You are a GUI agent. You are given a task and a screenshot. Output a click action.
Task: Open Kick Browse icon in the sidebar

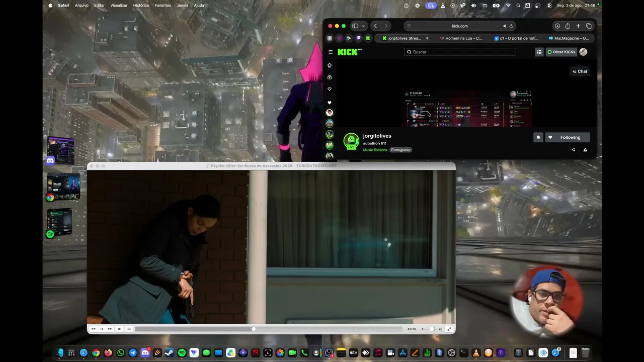[x=330, y=77]
